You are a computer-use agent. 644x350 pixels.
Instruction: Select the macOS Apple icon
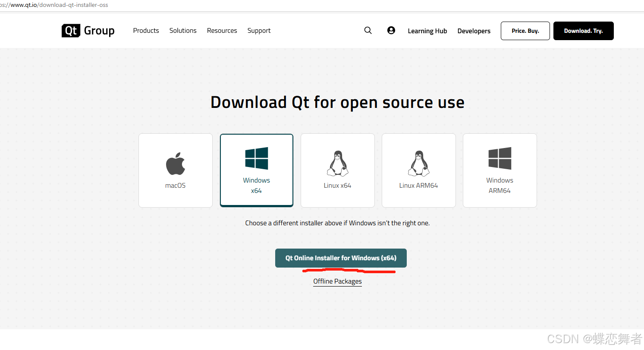tap(175, 163)
